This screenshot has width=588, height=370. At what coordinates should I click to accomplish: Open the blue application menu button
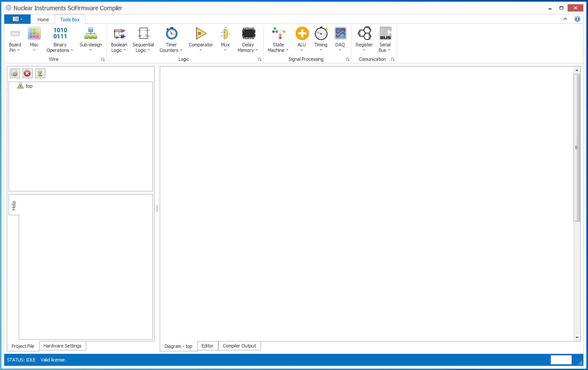(x=17, y=19)
